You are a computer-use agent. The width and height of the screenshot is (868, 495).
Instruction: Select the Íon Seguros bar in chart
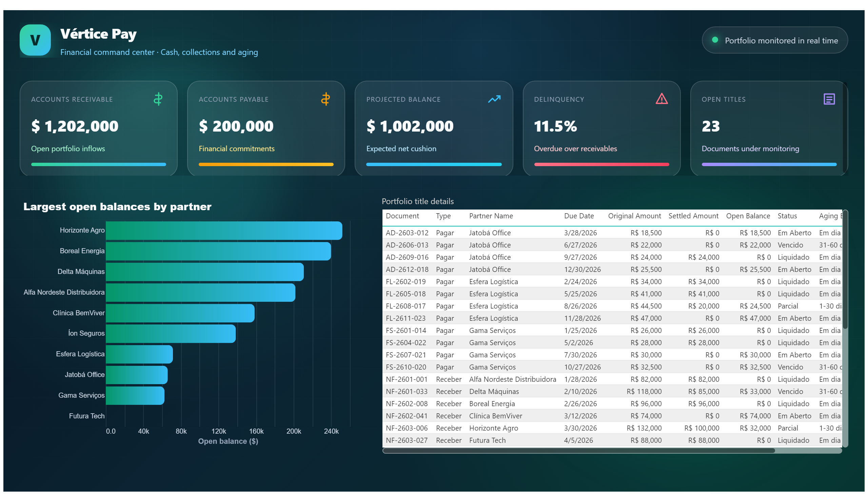pos(171,334)
